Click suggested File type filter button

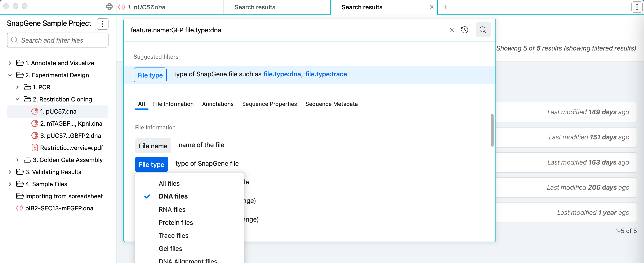click(150, 75)
